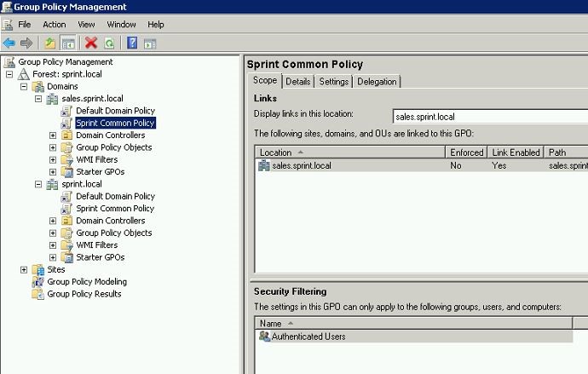
Task: Switch to the Delegation tab
Action: click(x=377, y=81)
